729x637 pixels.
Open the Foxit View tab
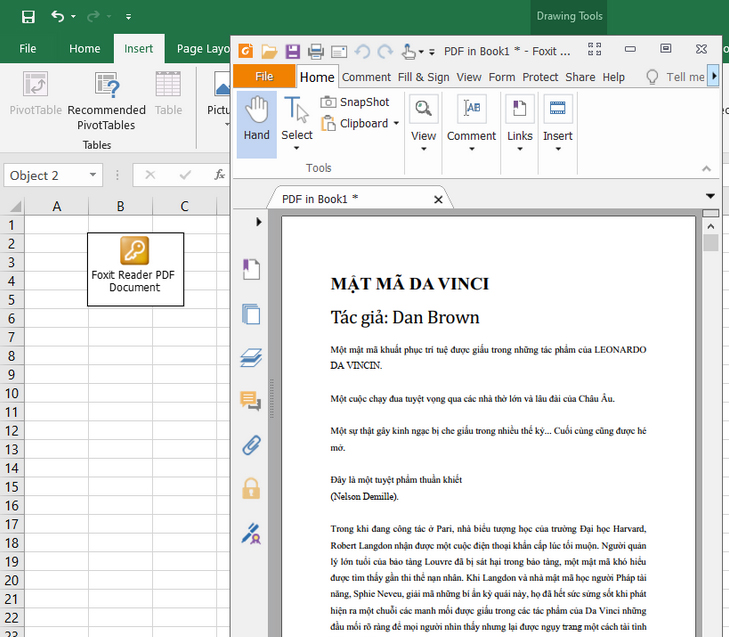click(x=469, y=77)
